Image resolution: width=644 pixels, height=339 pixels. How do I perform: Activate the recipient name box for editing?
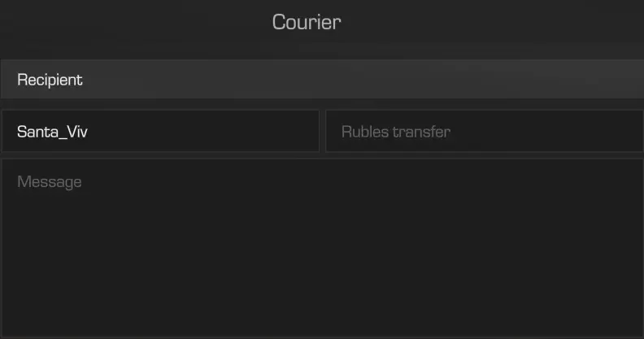point(160,132)
